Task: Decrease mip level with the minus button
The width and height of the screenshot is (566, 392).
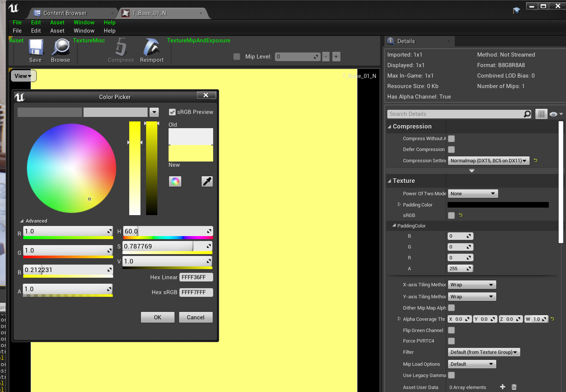Action: tap(326, 57)
